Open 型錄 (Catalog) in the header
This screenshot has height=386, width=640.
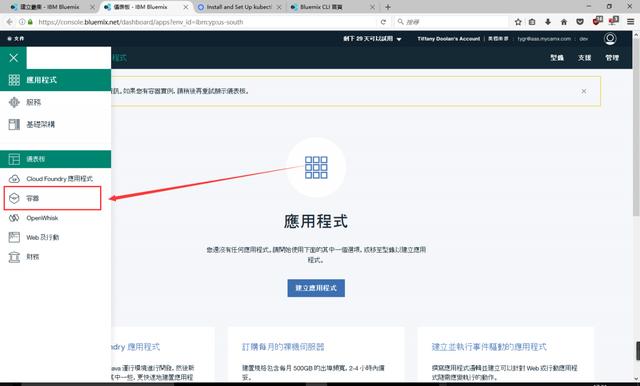tap(557, 58)
